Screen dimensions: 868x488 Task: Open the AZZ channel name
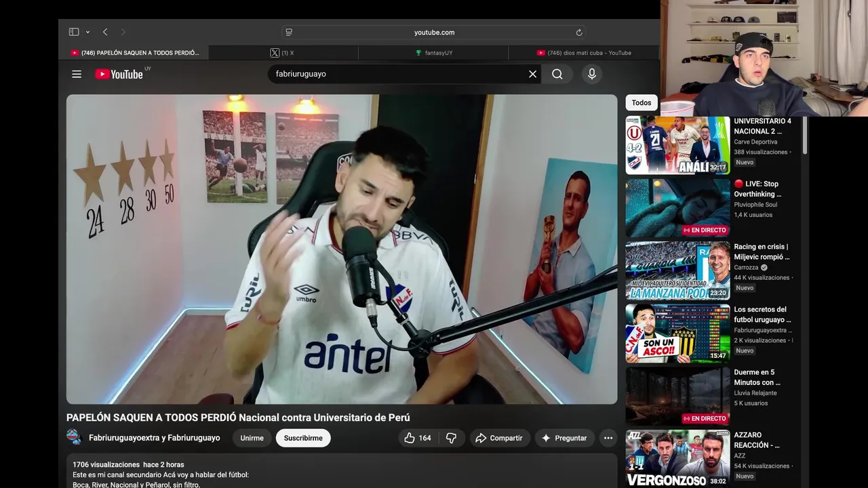coord(740,455)
